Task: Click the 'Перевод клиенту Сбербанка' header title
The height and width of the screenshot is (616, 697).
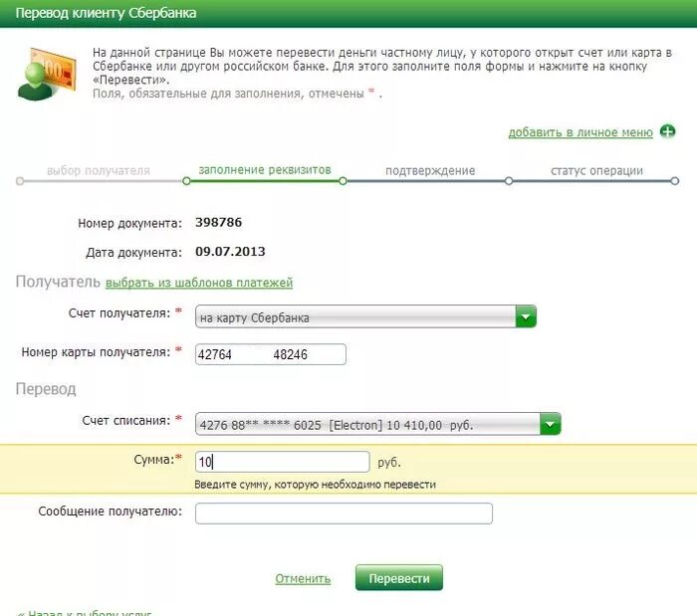Action: 106,13
